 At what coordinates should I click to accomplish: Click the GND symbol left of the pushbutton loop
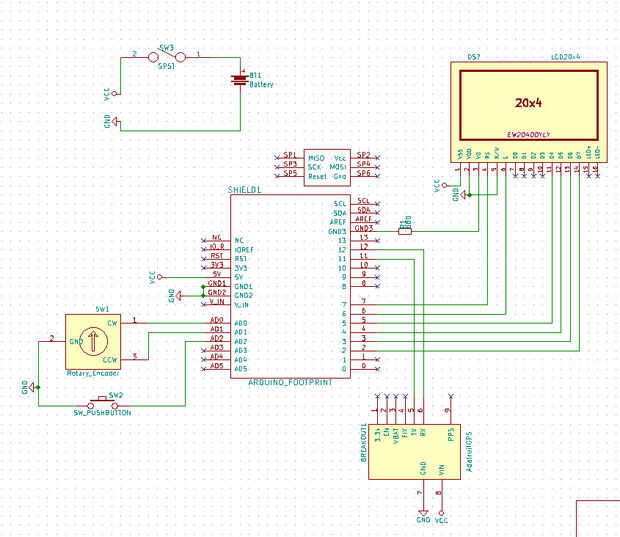coord(30,387)
